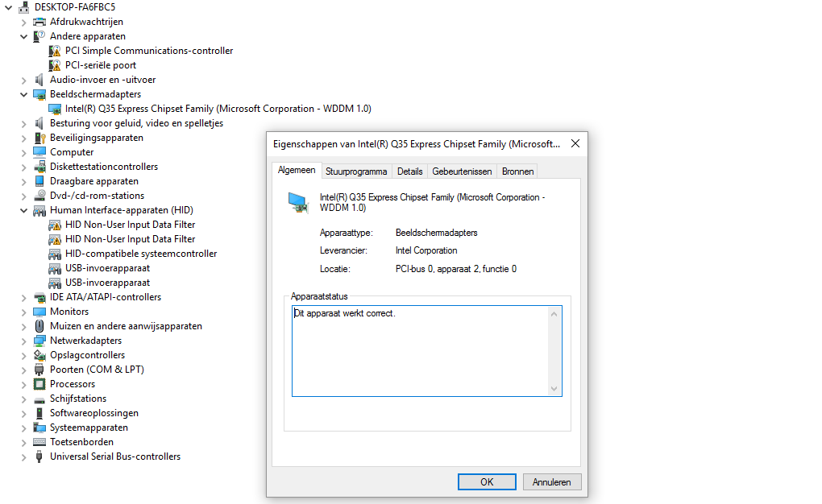The image size is (822, 504).
Task: Click the Monitors label in tree
Action: (69, 312)
